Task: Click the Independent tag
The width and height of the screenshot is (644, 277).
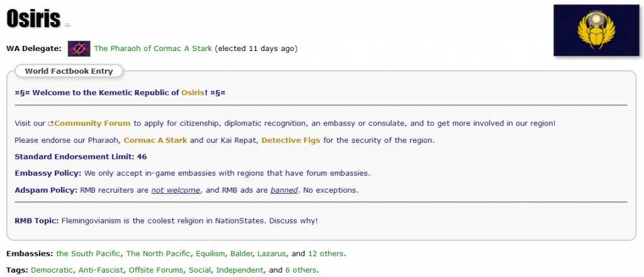Action: click(240, 270)
